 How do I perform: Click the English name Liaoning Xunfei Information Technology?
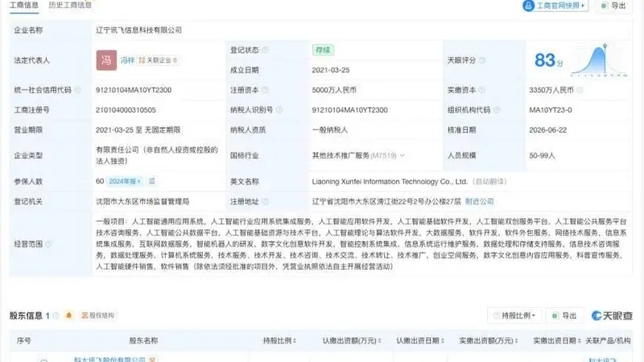click(x=390, y=182)
